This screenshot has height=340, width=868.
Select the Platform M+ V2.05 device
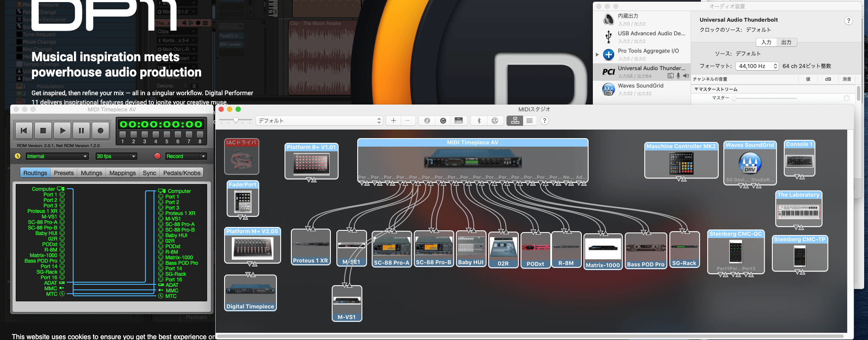pyautogui.click(x=252, y=245)
